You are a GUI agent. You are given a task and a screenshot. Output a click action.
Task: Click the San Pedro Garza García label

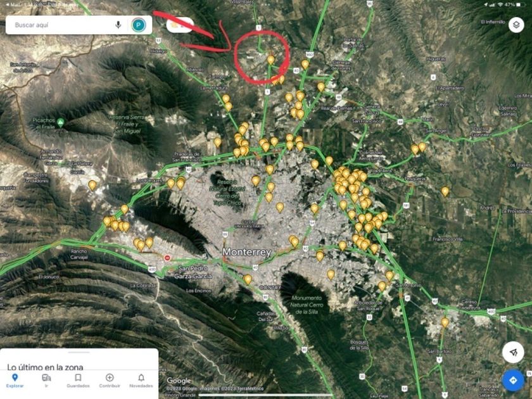pos(193,272)
